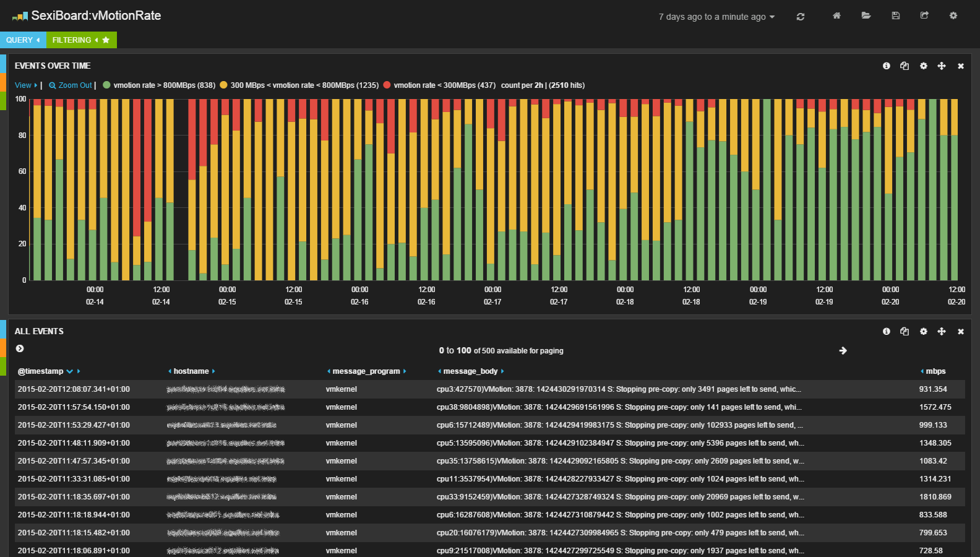Show info for Events Over Time panel
The image size is (980, 557).
tap(887, 66)
